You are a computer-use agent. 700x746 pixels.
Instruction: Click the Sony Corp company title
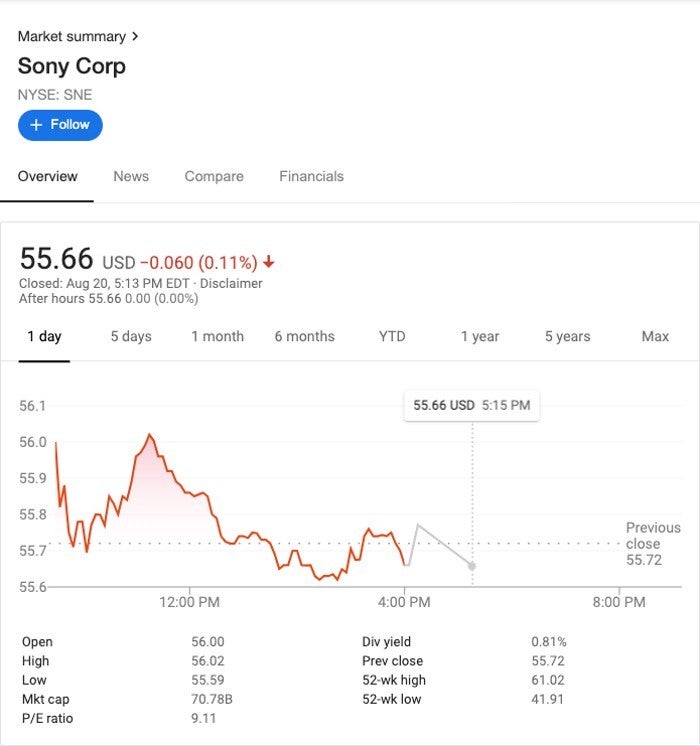72,66
